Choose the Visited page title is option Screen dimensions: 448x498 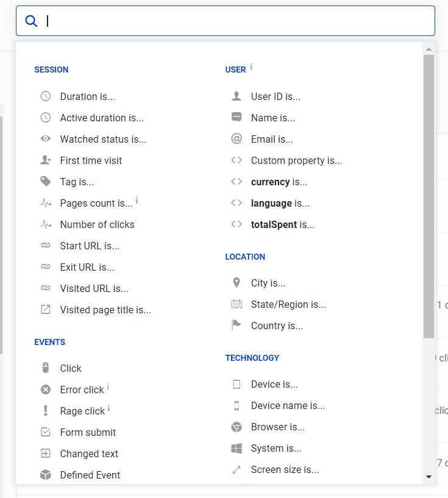coord(105,310)
